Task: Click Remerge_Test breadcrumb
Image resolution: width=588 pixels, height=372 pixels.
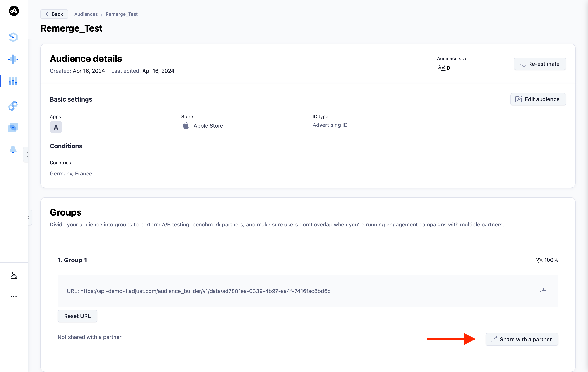Action: (x=122, y=14)
